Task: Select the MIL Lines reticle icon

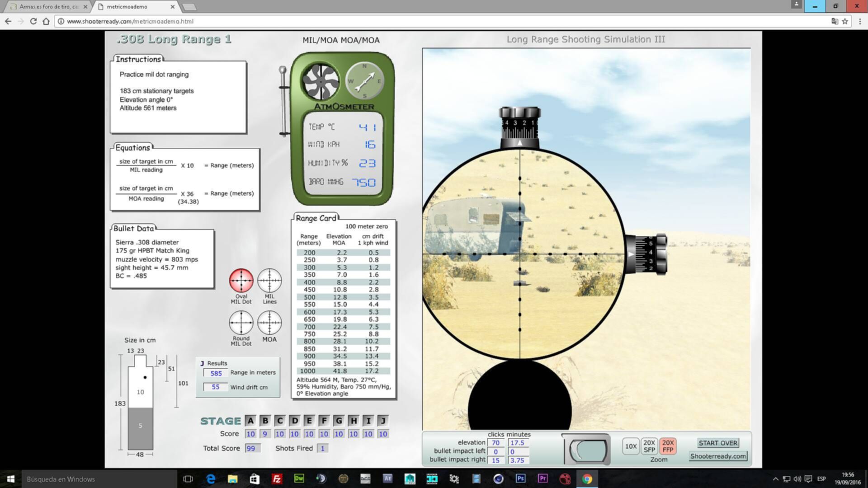Action: (269, 280)
